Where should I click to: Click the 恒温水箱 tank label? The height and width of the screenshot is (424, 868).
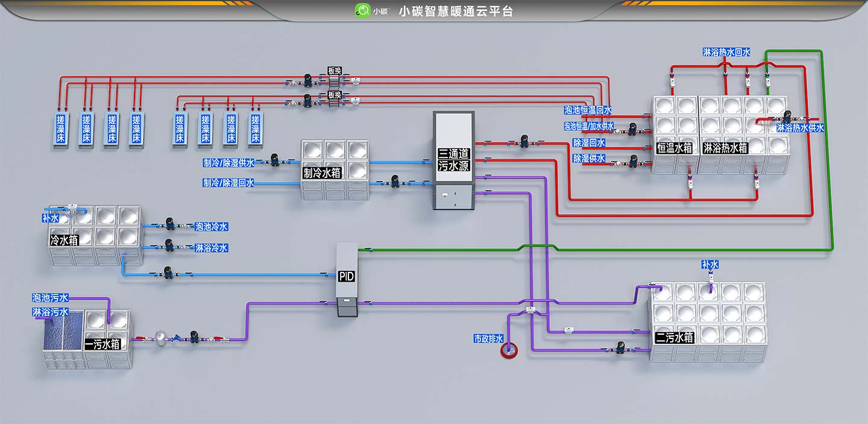tap(675, 147)
